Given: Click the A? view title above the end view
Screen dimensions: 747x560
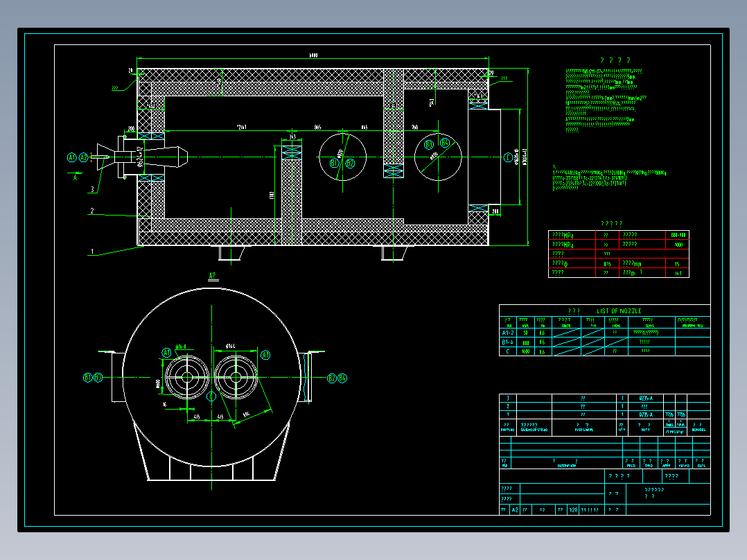Looking at the screenshot, I should pos(213,276).
